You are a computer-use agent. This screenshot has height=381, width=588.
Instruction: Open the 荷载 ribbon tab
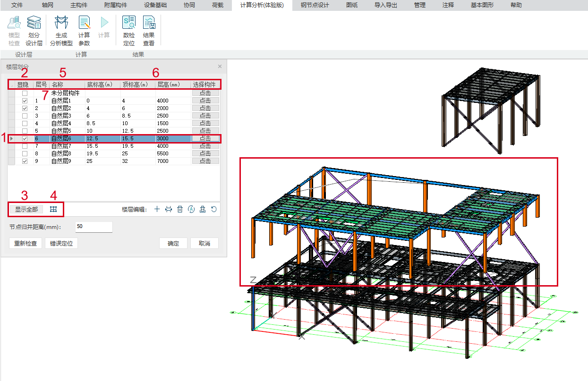[x=218, y=5]
